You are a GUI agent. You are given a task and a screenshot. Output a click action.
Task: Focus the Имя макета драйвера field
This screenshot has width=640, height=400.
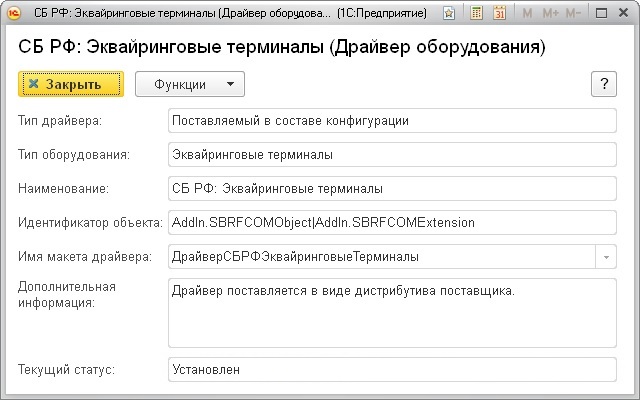380,257
